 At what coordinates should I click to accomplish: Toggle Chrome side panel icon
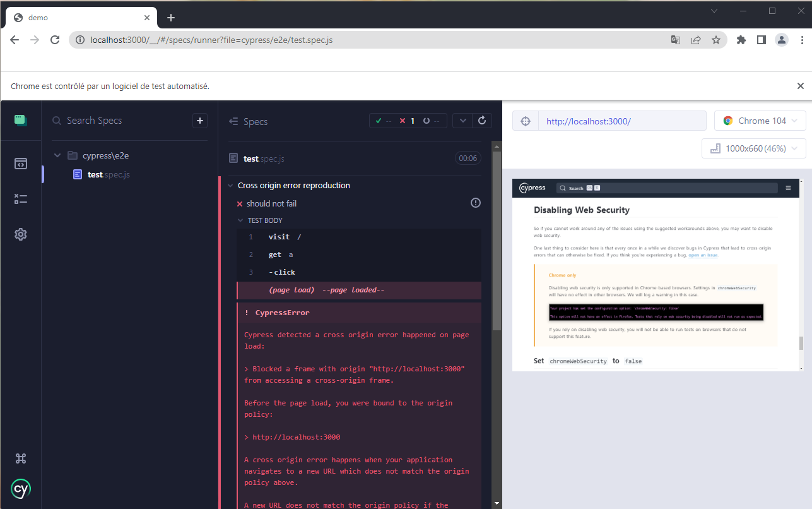[x=762, y=40]
